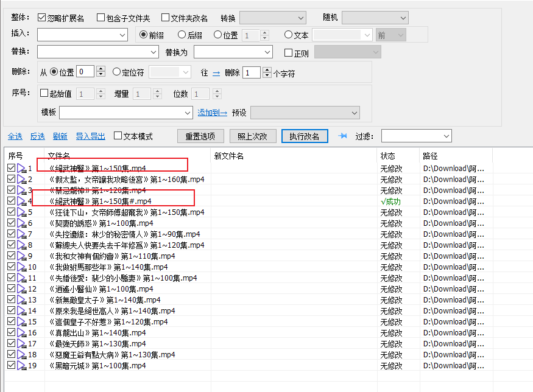Screen dimensions: 533x392
Task: Click the 导入导出 link
Action: pyautogui.click(x=90, y=136)
